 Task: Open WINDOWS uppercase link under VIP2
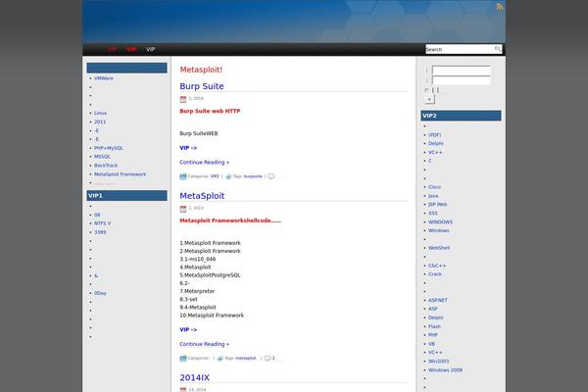(440, 222)
